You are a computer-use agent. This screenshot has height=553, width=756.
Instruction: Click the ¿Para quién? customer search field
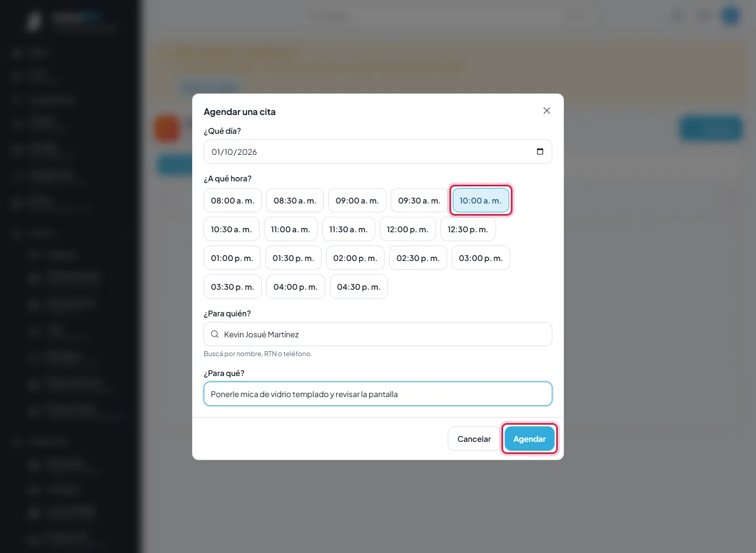378,334
